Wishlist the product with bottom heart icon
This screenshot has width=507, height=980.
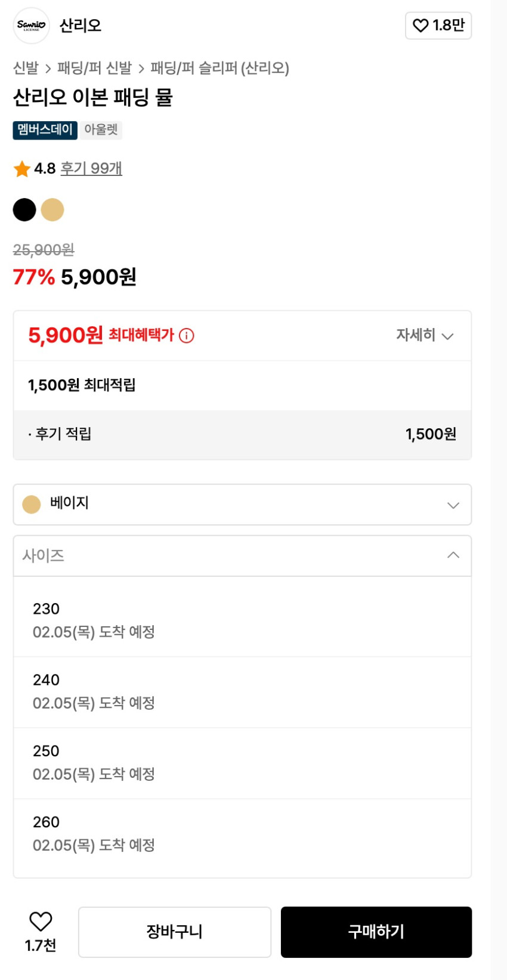point(41,922)
